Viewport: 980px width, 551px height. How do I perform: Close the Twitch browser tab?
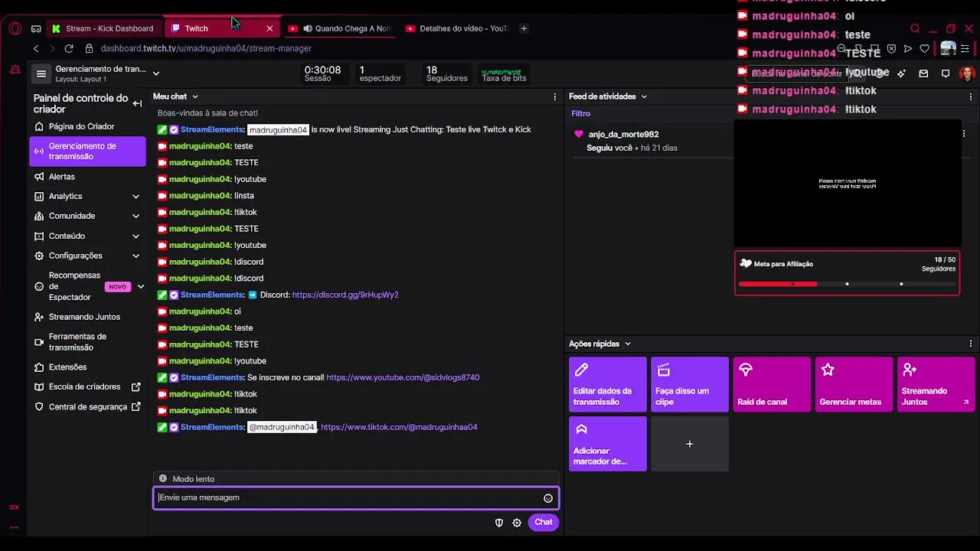pyautogui.click(x=269, y=28)
